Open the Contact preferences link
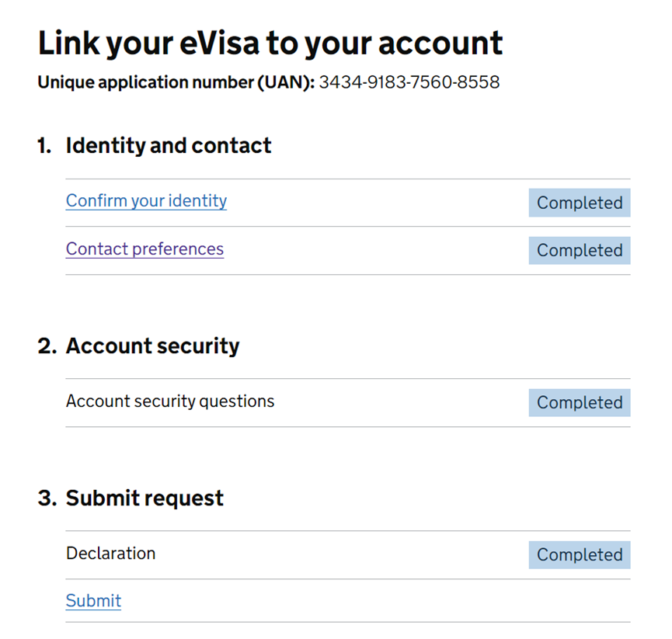The width and height of the screenshot is (672, 639). coord(144,249)
